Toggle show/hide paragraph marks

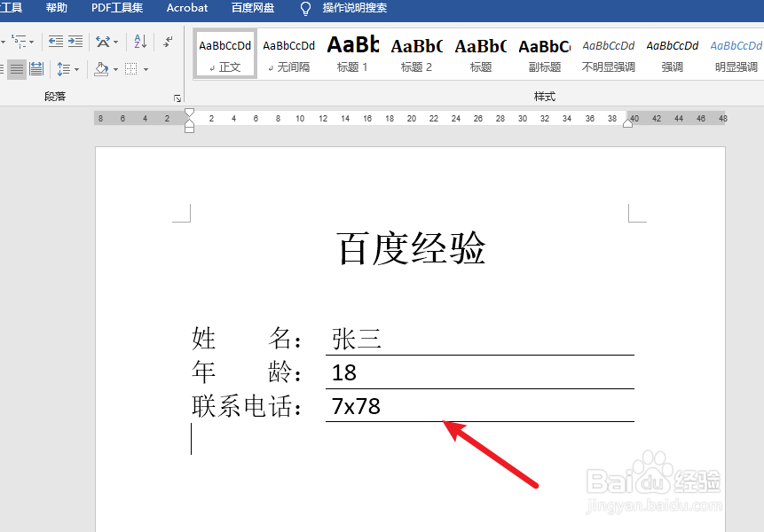(x=168, y=42)
